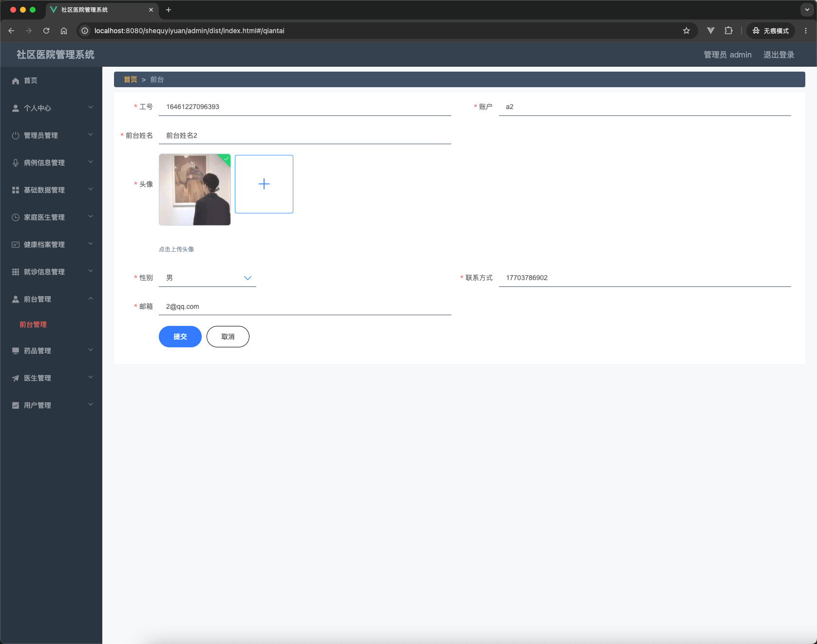Click the 无痕模式 incognito button
Image resolution: width=817 pixels, height=644 pixels.
point(771,31)
